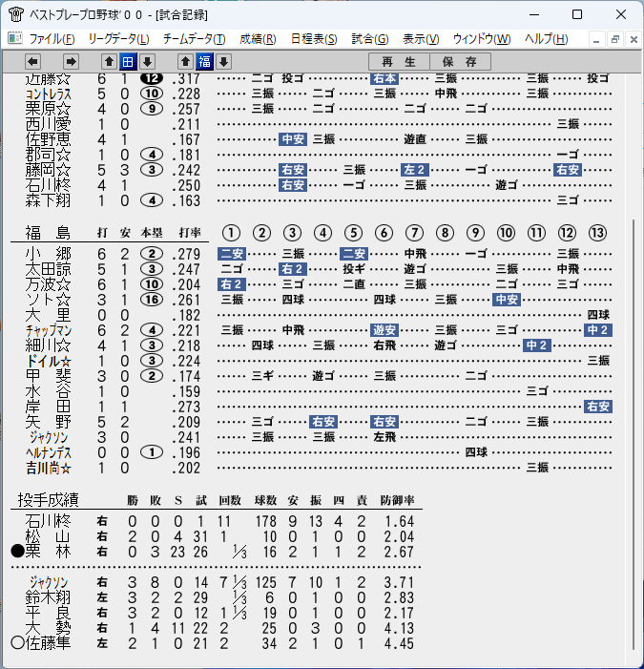
Task: Click the right arrow next-game toolbar button
Action: point(71,62)
